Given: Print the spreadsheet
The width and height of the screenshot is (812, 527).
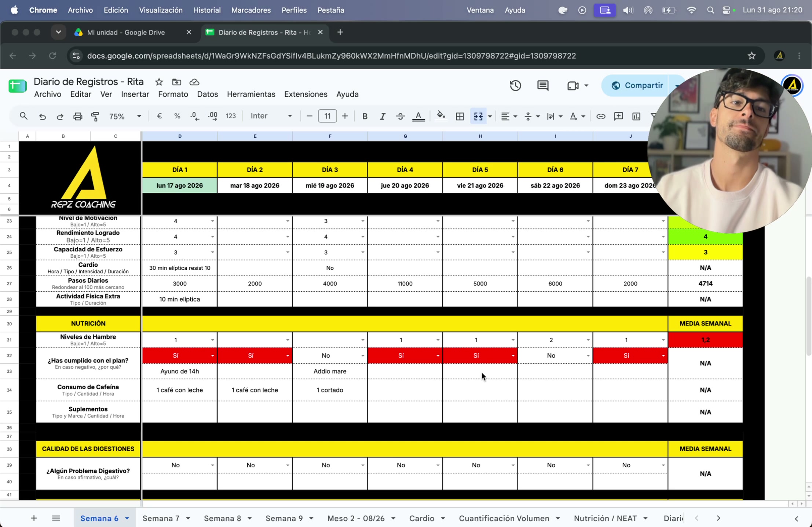Looking at the screenshot, I should 77,116.
